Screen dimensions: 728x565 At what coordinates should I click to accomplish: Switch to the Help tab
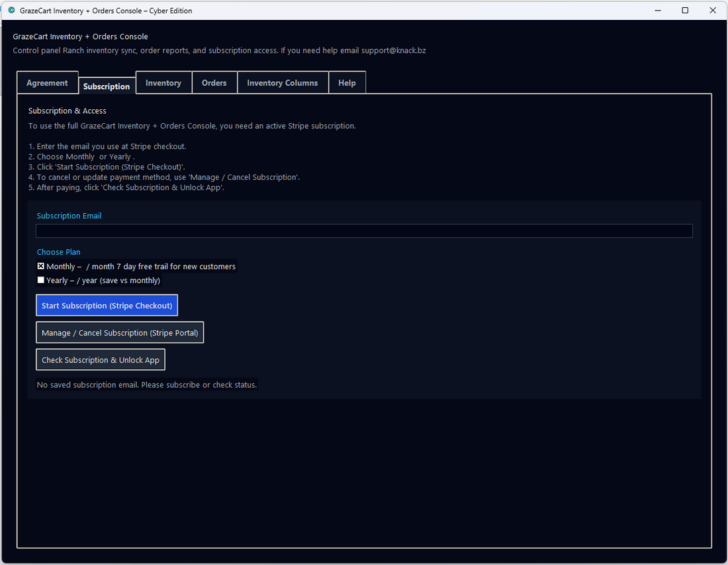point(347,82)
